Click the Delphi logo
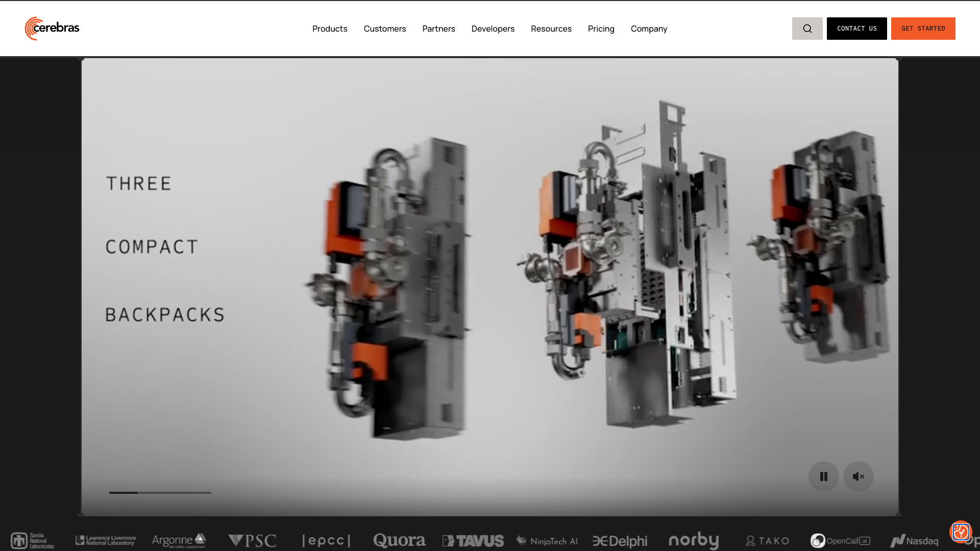The width and height of the screenshot is (980, 551). pos(620,541)
